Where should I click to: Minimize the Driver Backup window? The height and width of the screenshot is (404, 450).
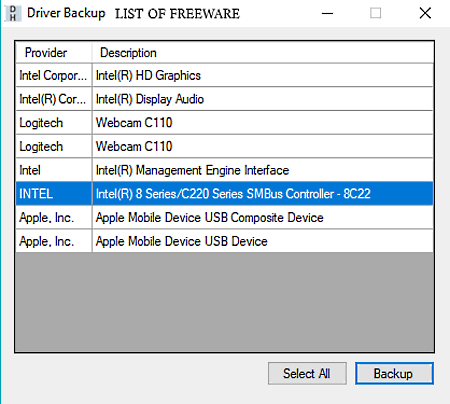tap(328, 13)
